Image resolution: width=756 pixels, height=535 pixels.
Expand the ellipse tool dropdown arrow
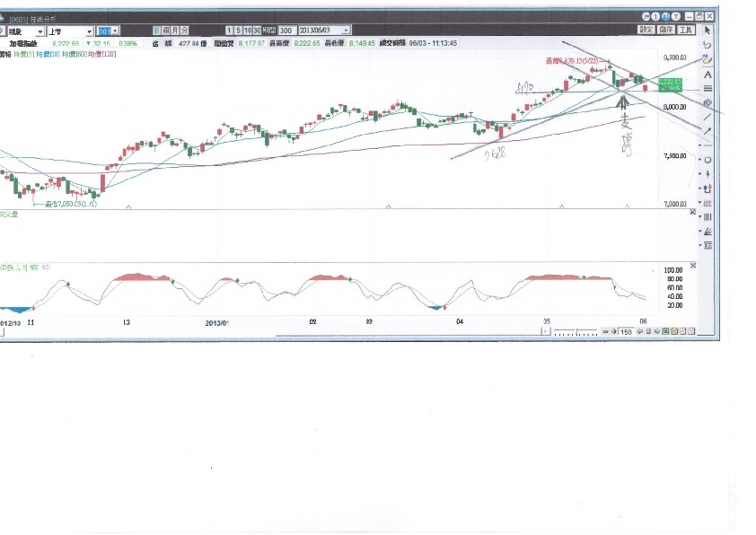tap(700, 160)
